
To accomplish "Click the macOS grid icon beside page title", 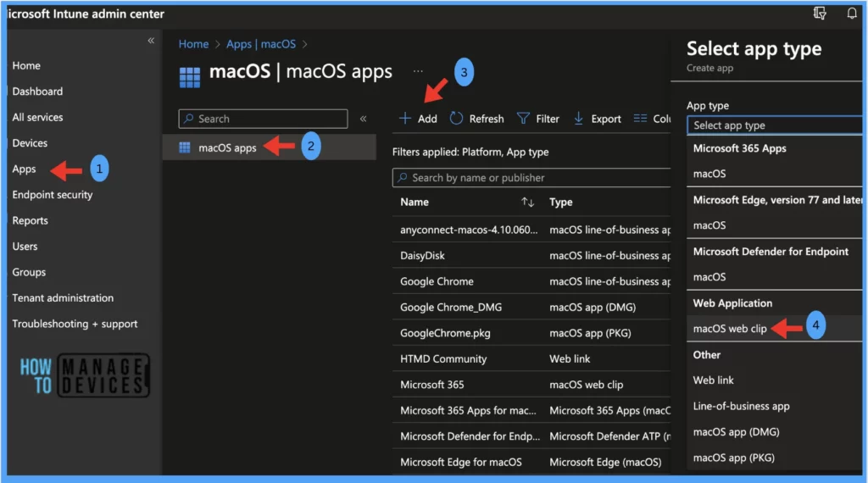I will [x=189, y=77].
